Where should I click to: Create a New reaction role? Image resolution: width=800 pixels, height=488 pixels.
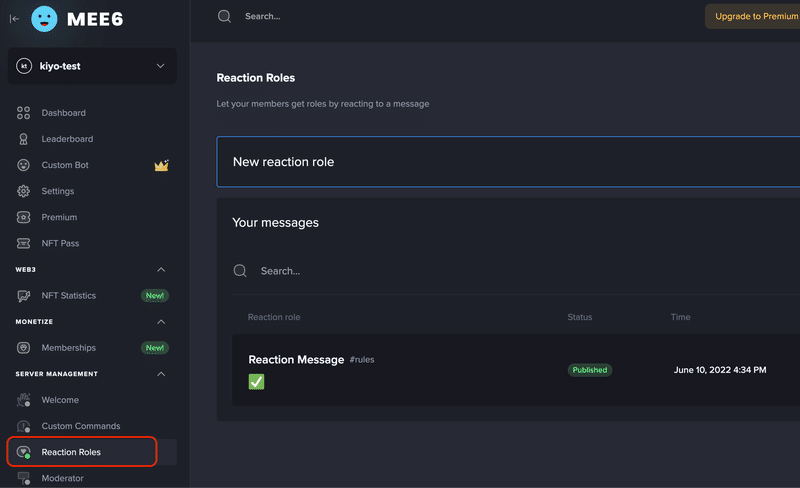508,162
